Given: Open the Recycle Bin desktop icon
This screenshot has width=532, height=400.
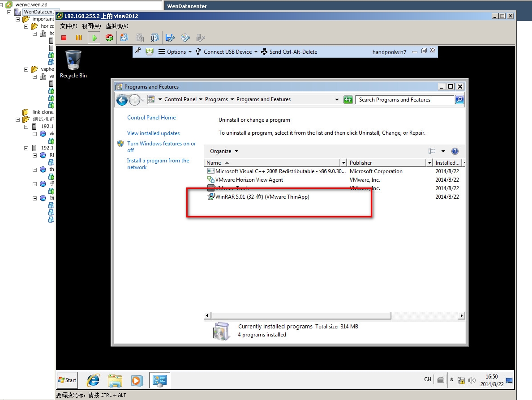Looking at the screenshot, I should [x=73, y=64].
